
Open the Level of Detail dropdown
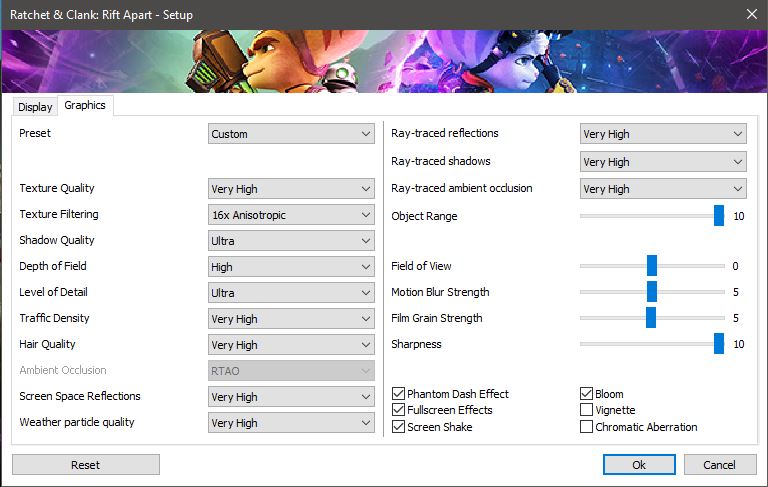[291, 292]
